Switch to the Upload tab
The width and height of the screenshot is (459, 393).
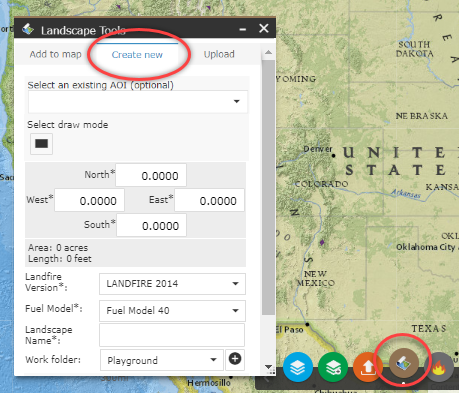point(219,54)
